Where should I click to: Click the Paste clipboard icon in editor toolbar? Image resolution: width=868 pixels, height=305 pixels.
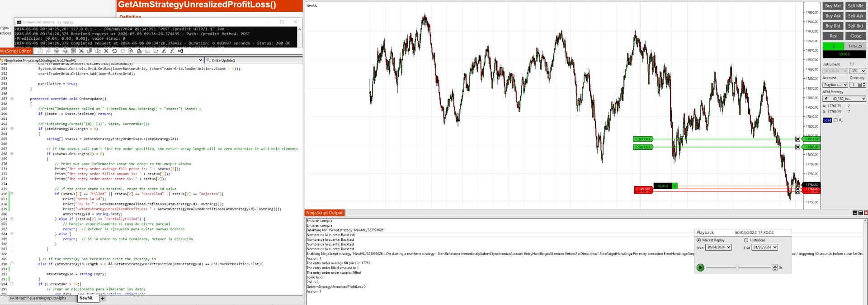pos(98,51)
